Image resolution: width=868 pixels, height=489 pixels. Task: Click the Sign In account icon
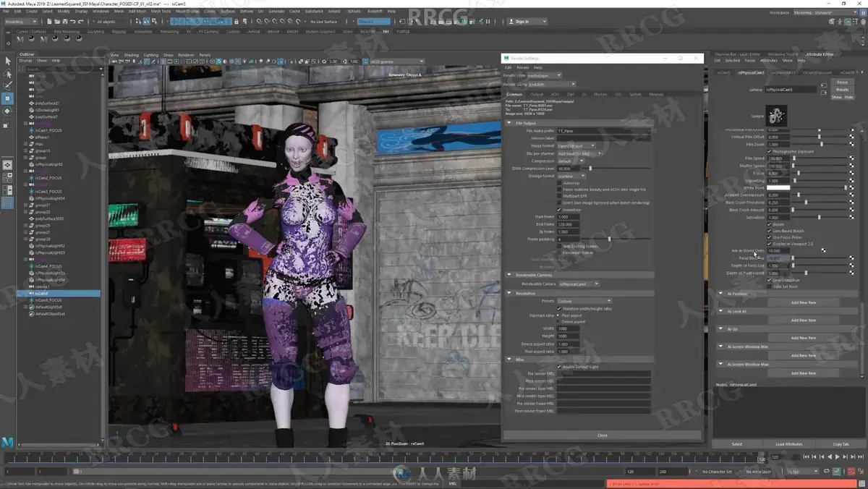point(510,22)
